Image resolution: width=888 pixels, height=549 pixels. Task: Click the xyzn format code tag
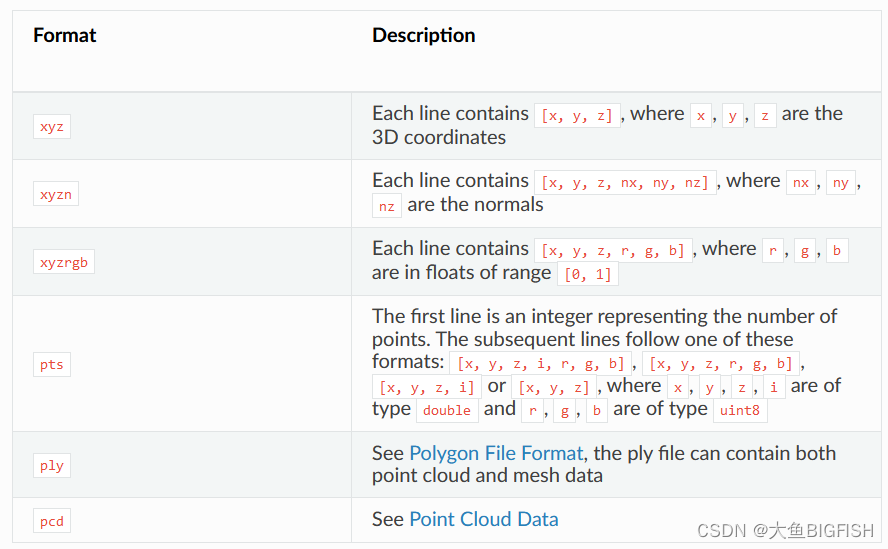click(56, 194)
